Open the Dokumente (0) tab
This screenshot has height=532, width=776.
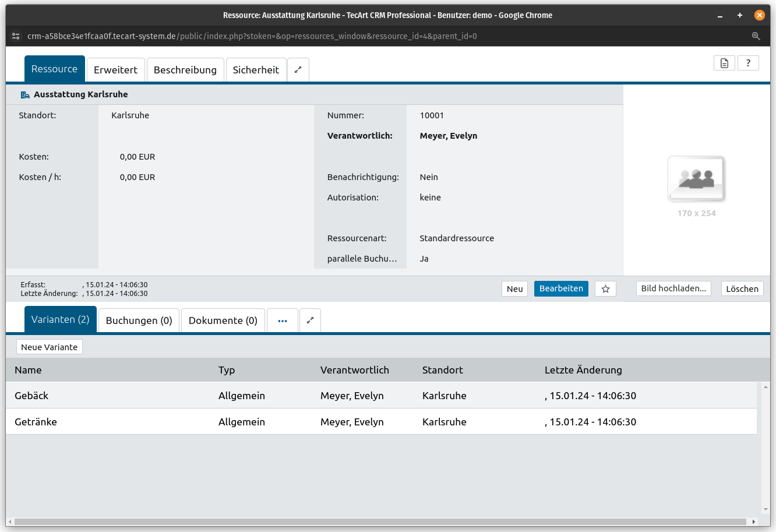[223, 320]
